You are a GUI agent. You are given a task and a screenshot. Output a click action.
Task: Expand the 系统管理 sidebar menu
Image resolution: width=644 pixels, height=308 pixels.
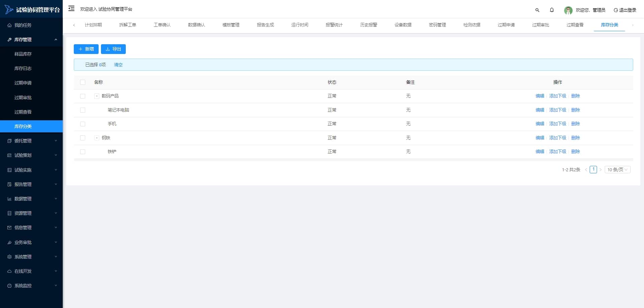56,257
